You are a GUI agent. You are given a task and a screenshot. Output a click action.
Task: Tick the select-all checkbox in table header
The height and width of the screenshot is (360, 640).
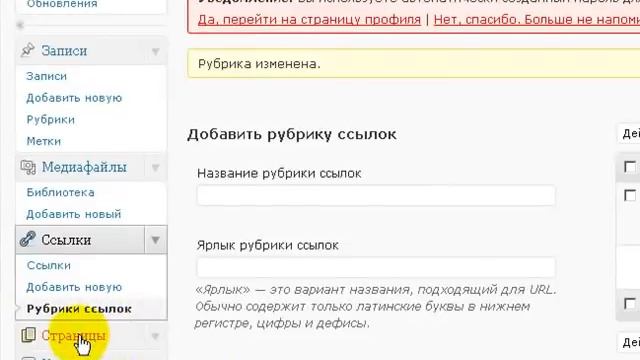630,167
